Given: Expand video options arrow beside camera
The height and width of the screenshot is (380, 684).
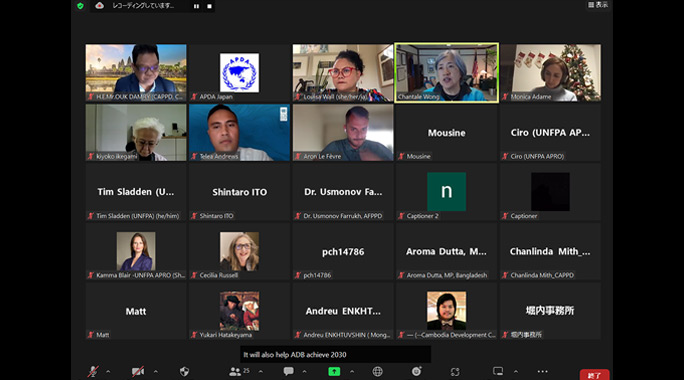Looking at the screenshot, I should (x=156, y=372).
